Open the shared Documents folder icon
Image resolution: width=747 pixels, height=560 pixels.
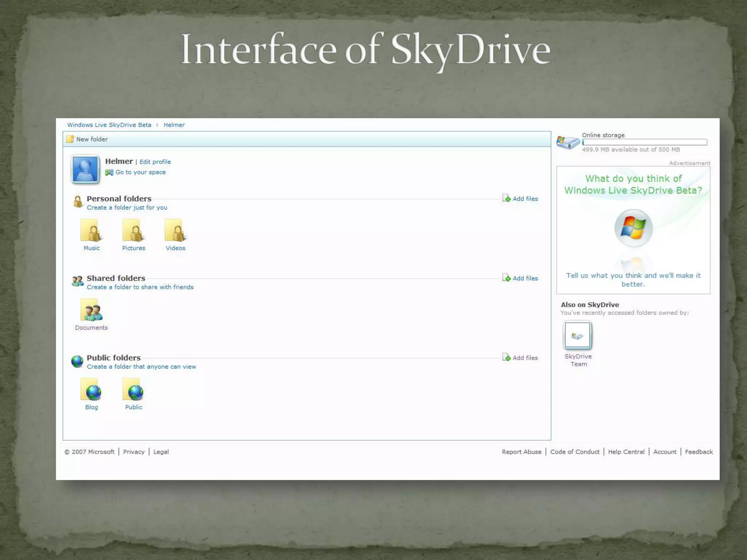click(91, 311)
